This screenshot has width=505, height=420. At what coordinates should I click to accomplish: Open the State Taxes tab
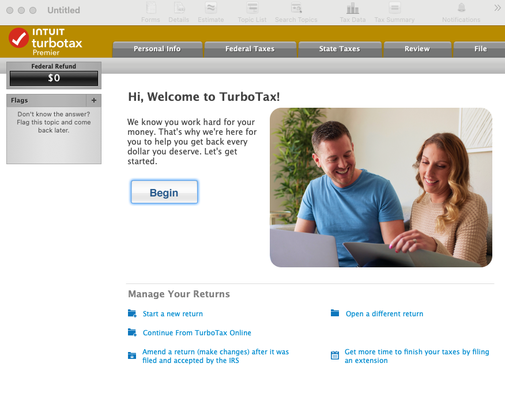(x=340, y=49)
